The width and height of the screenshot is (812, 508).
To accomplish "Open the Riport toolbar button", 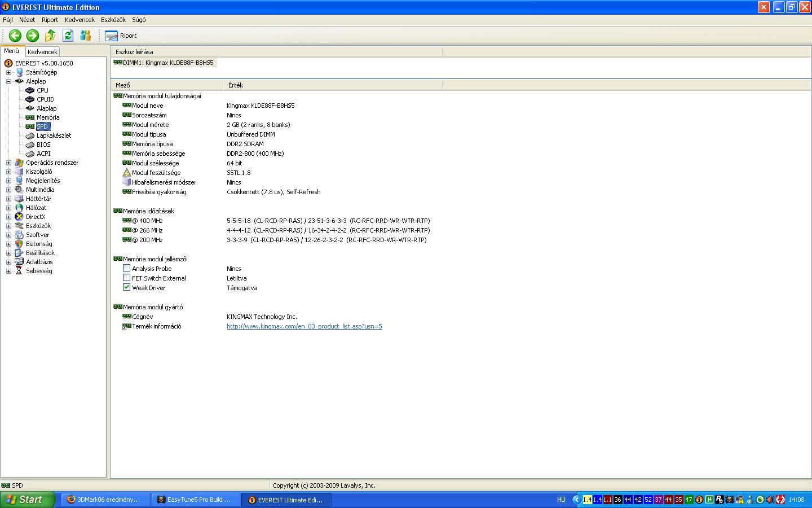I will coord(121,36).
